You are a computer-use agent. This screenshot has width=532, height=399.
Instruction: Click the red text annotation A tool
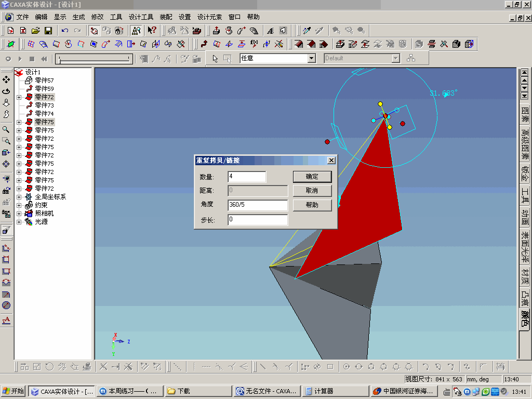pos(6,320)
